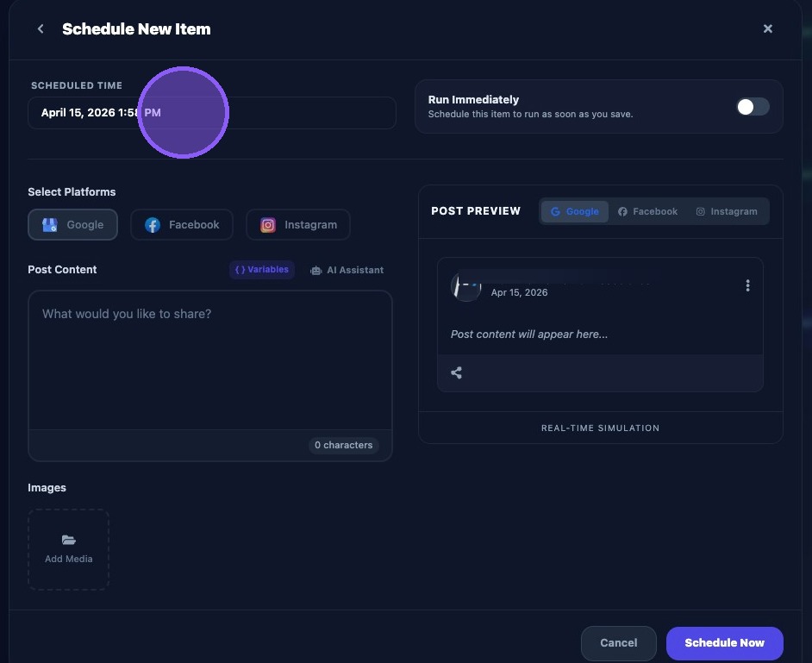
Task: Click the folder icon in Add Media
Action: point(68,540)
